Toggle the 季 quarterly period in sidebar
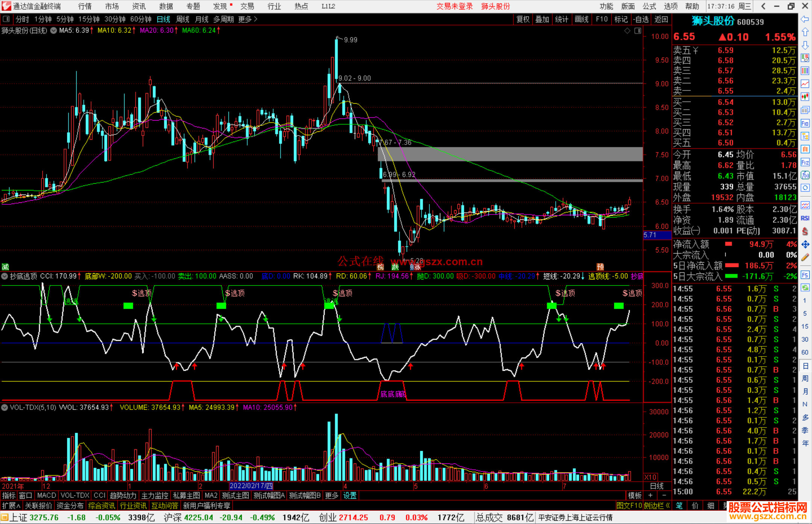 (x=805, y=430)
